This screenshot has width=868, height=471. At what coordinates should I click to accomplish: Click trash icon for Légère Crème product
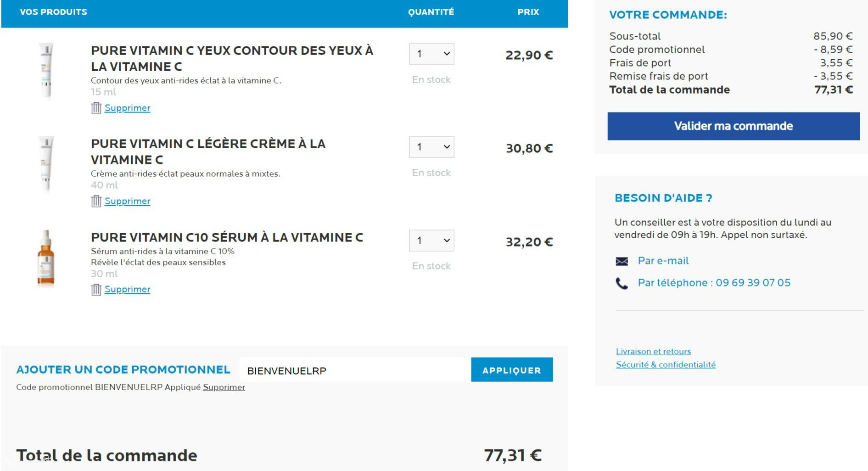coord(96,201)
